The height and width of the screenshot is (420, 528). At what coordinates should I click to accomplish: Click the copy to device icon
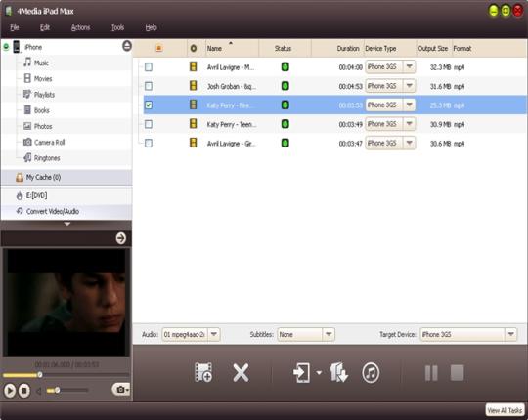pos(301,372)
